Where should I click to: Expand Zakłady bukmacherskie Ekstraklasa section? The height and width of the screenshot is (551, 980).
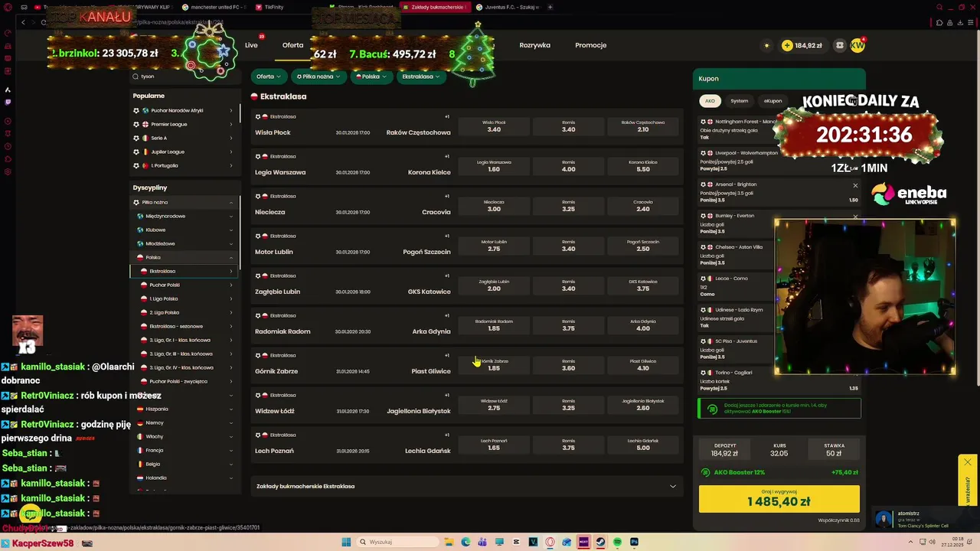pyautogui.click(x=466, y=486)
